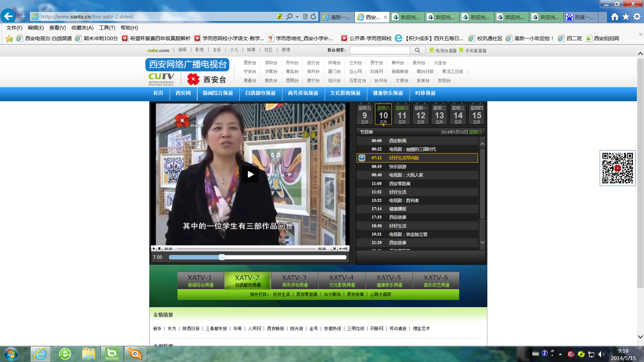Click the TV icon beside 好好生活早间版
The height and width of the screenshot is (362, 644).
pyautogui.click(x=362, y=158)
